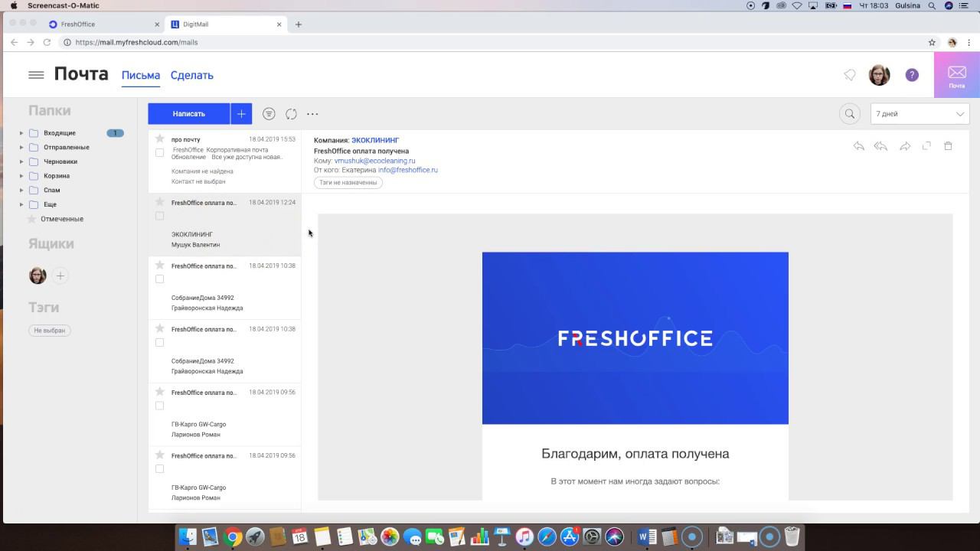
Task: Expand the Корзина folder arrow
Action: 21,176
